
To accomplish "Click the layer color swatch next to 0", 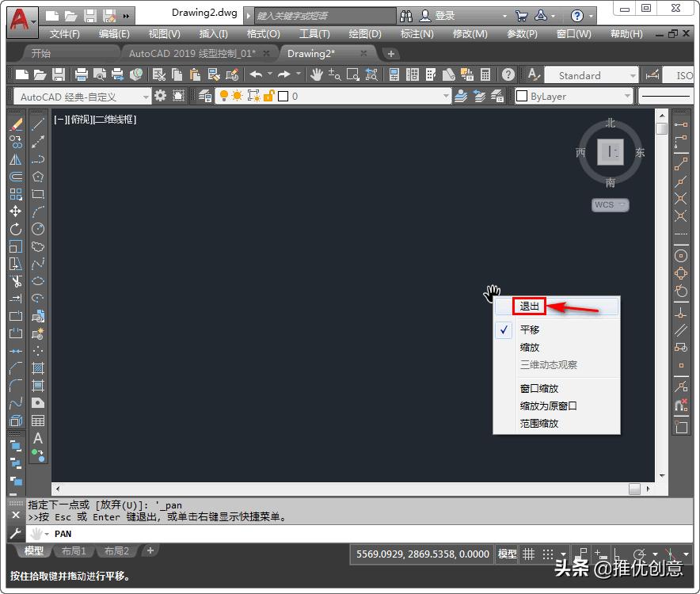I will click(x=283, y=95).
